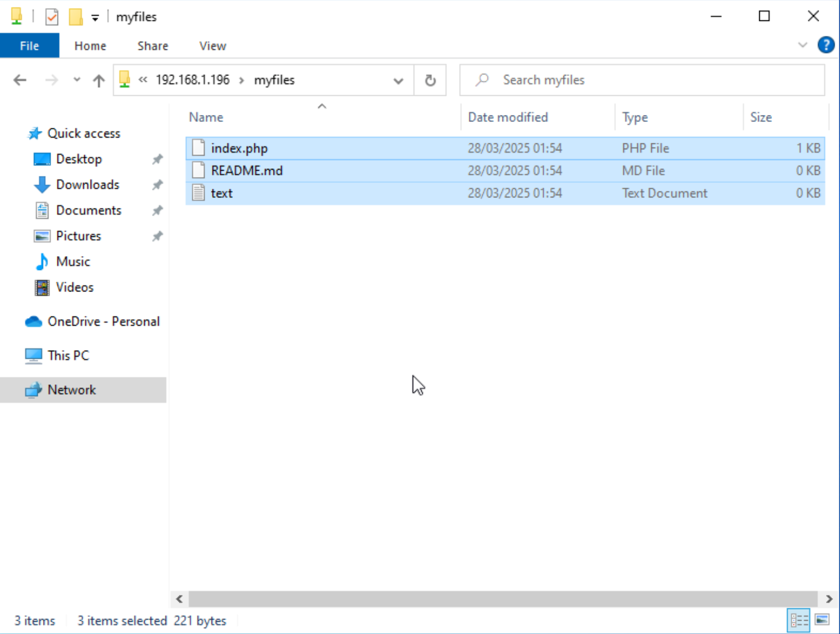
Task: Collapse the ribbon with the chevron
Action: [x=803, y=45]
